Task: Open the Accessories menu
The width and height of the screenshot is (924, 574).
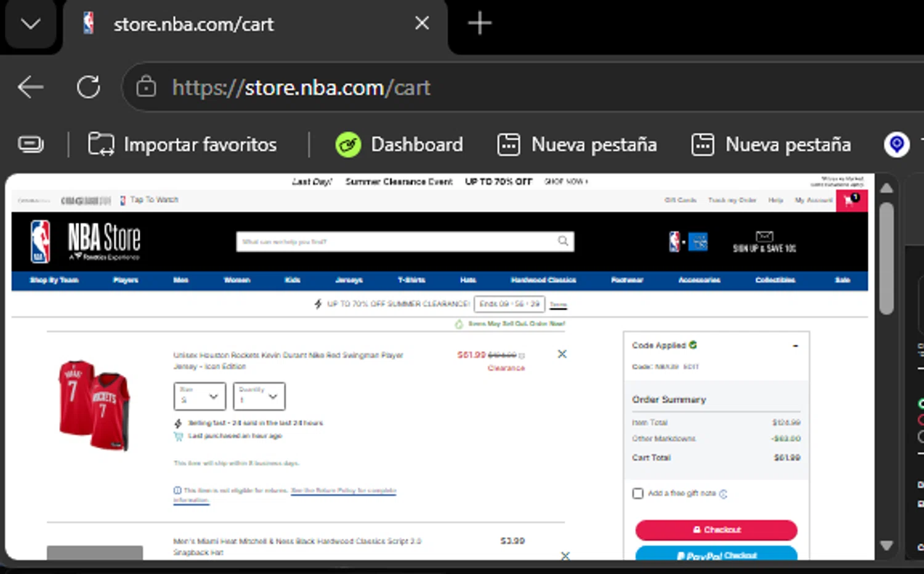Action: click(x=699, y=280)
